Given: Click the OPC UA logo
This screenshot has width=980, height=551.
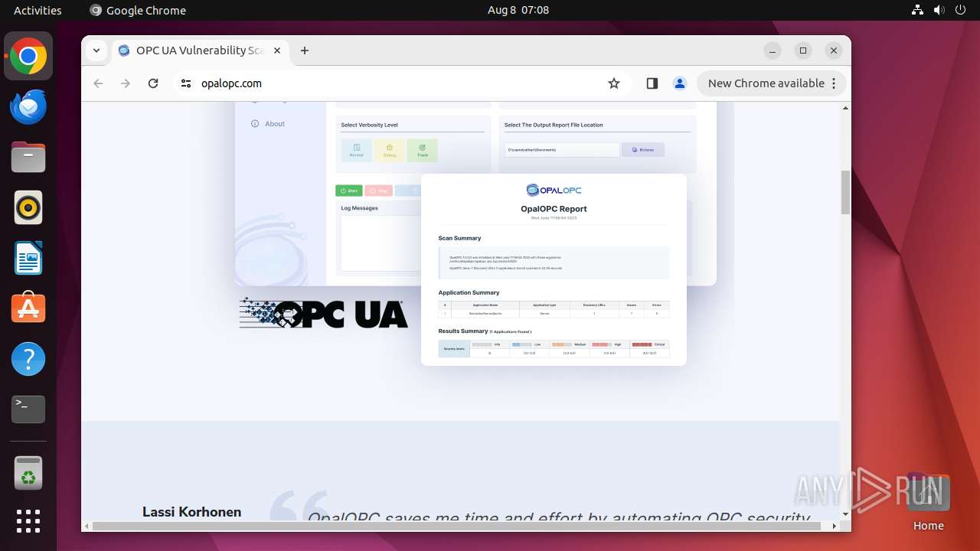Looking at the screenshot, I should click(323, 313).
